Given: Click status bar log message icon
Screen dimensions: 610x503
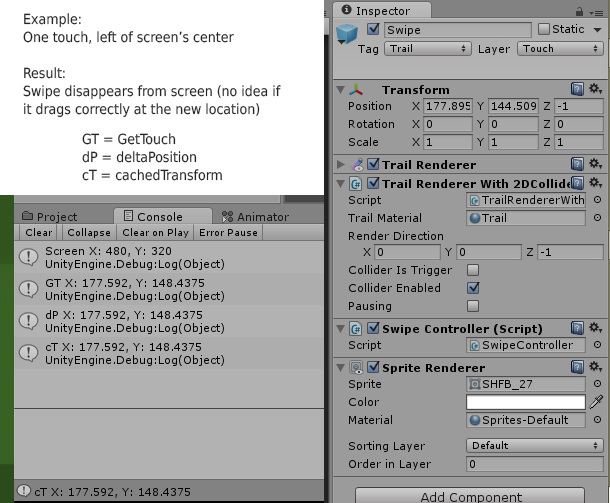Looking at the screenshot, I should (24, 491).
